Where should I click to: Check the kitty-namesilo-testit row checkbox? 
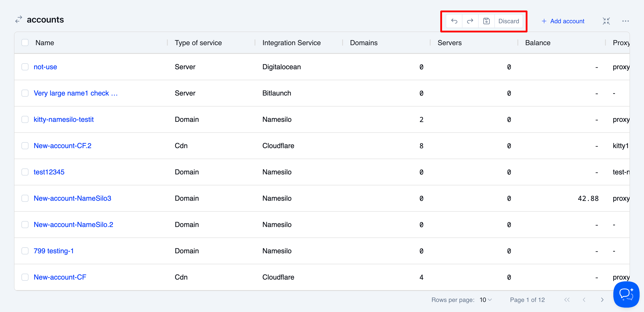25,119
